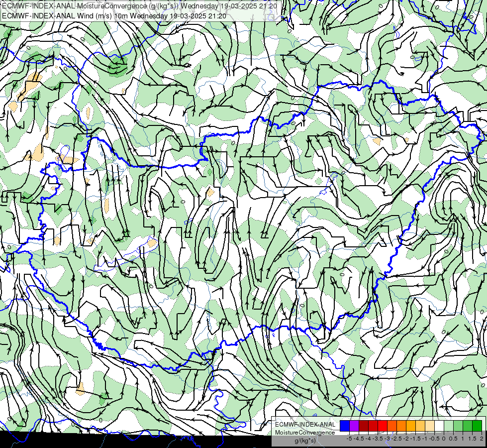The width and height of the screenshot is (487, 448).
Task: Click the g/(kg*s) unit label in legend
Action: (x=305, y=441)
